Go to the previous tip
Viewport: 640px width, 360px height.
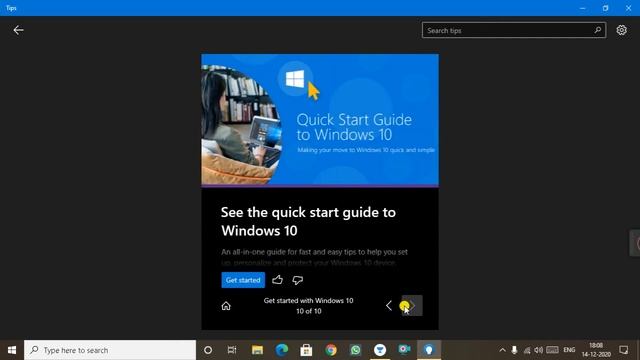click(389, 306)
